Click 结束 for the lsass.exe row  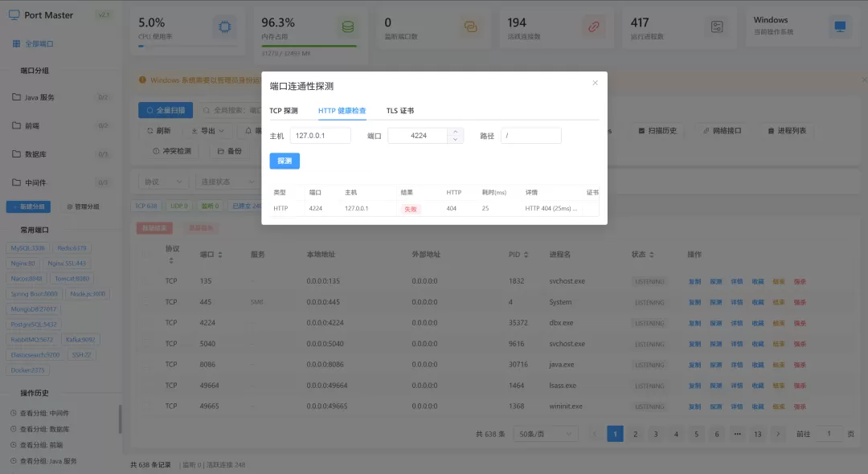779,386
